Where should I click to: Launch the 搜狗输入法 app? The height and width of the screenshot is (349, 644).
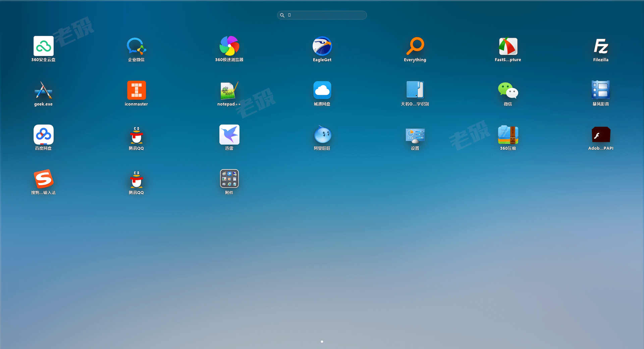(44, 179)
